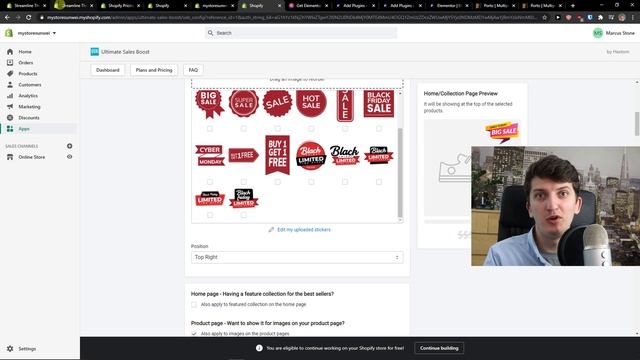Select the round SALE sticker checkbox

tap(278, 129)
